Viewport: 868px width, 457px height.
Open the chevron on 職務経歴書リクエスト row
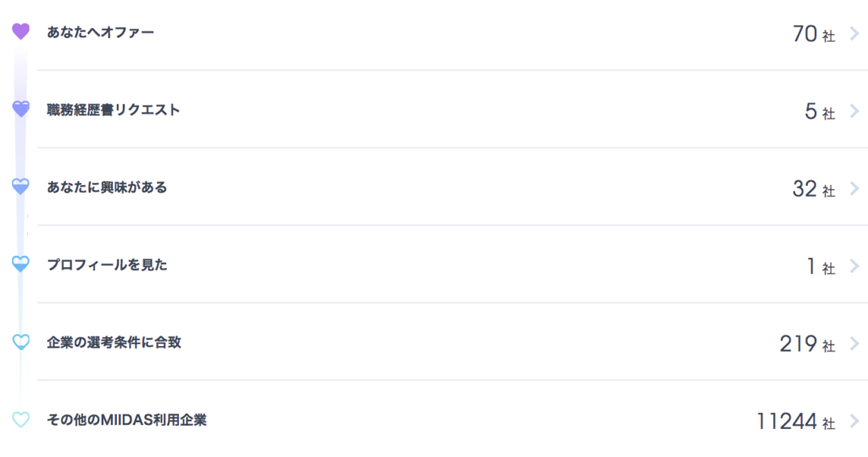point(854,111)
